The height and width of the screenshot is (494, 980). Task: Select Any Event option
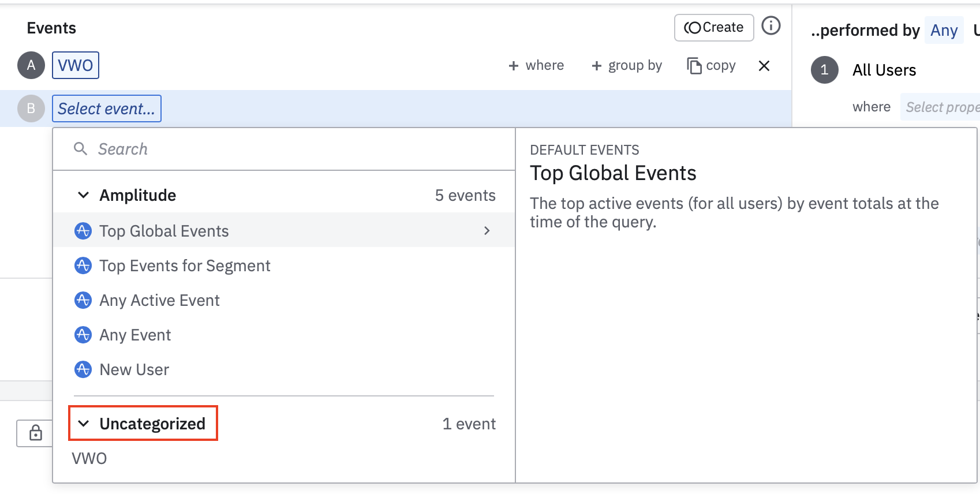284,335
